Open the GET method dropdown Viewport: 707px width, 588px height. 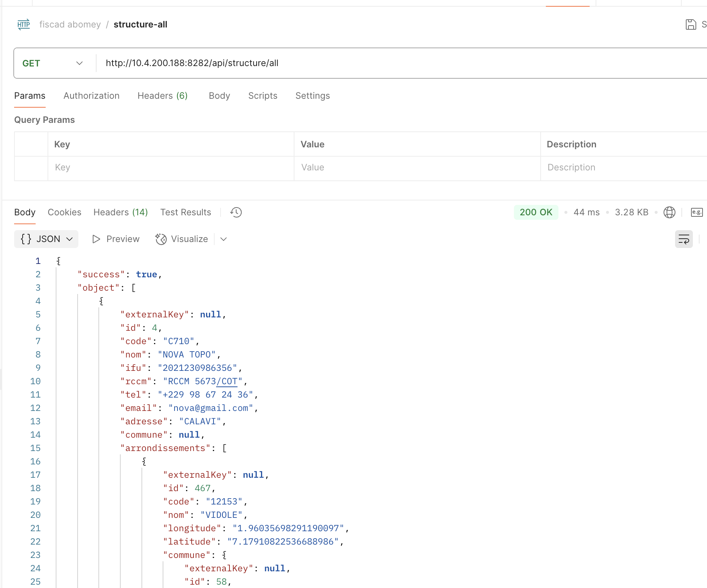click(52, 63)
